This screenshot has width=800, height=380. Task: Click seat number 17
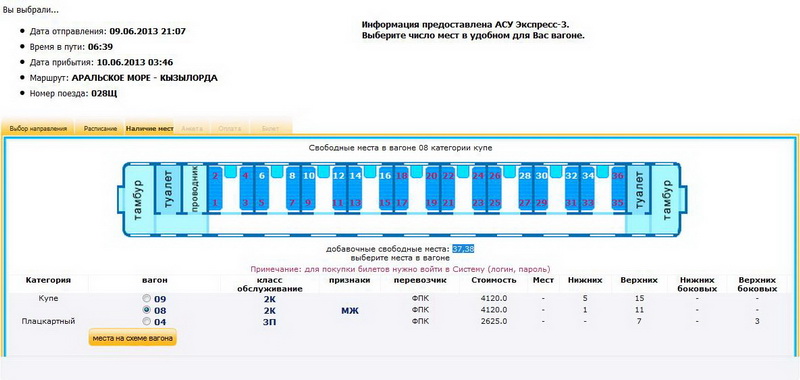click(x=402, y=203)
